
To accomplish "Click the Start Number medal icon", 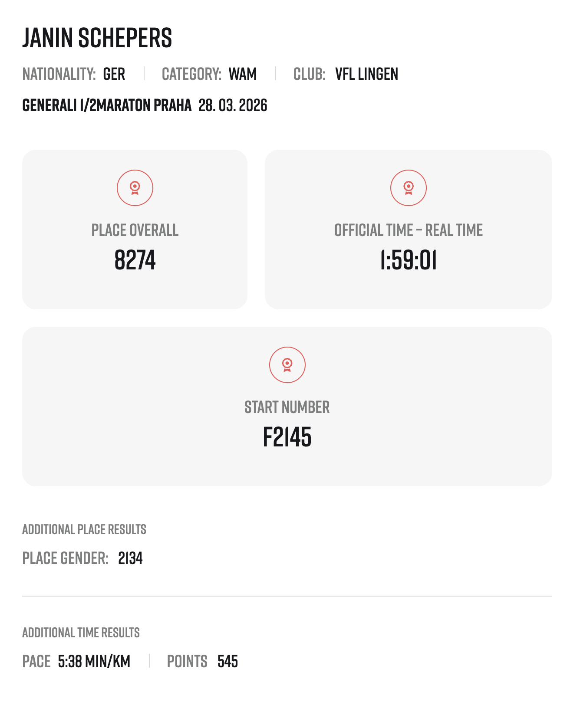I will tap(287, 365).
